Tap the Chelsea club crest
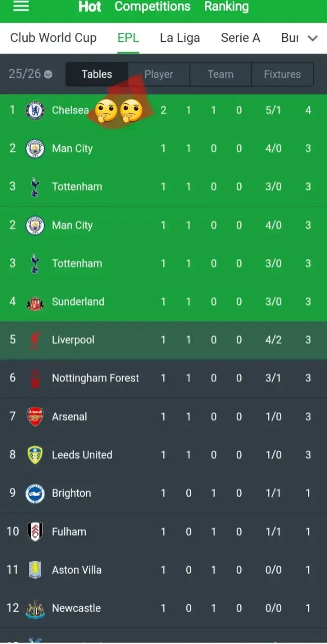 [x=35, y=110]
